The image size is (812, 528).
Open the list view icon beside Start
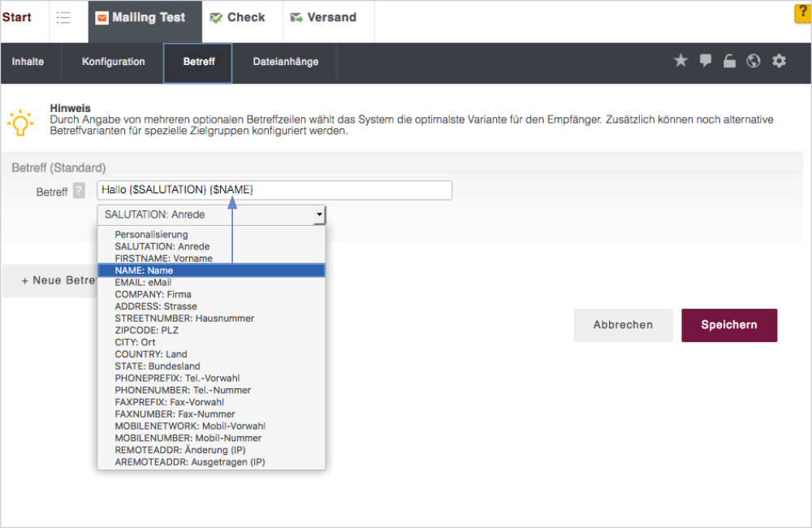pos(63,18)
